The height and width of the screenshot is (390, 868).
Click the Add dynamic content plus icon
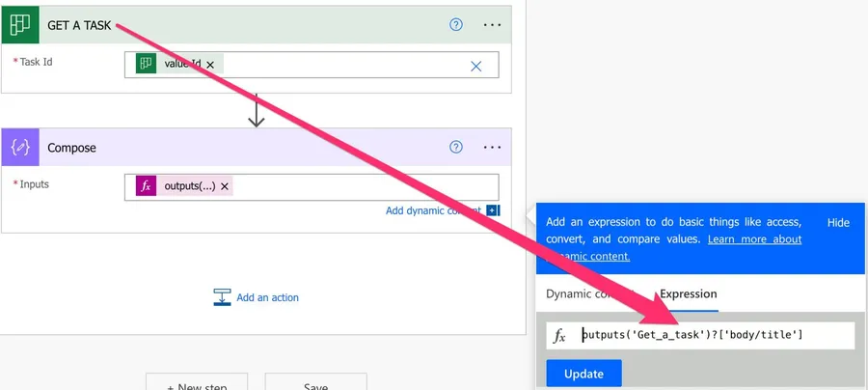[x=493, y=210]
